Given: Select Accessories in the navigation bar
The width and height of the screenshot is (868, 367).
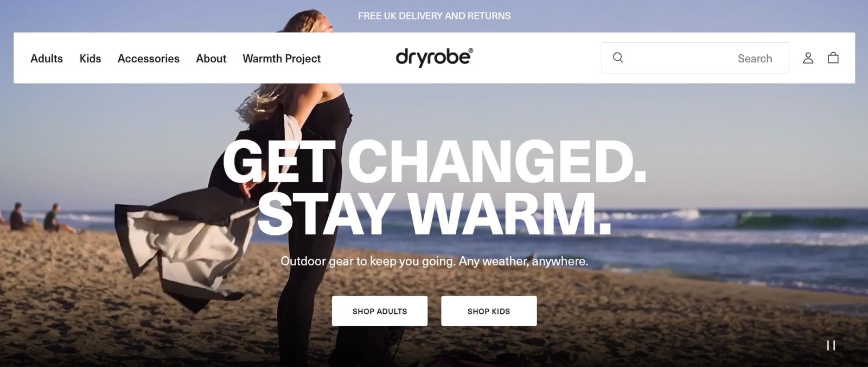Looking at the screenshot, I should (x=149, y=59).
